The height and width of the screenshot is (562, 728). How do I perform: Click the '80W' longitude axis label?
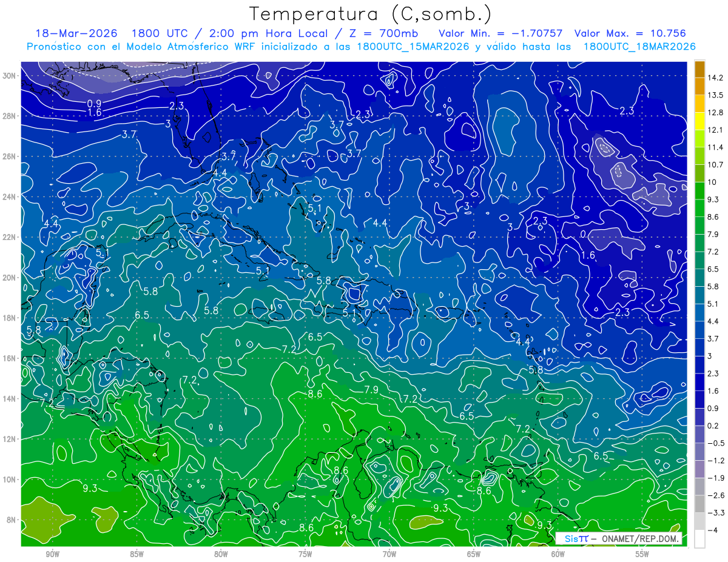221,554
